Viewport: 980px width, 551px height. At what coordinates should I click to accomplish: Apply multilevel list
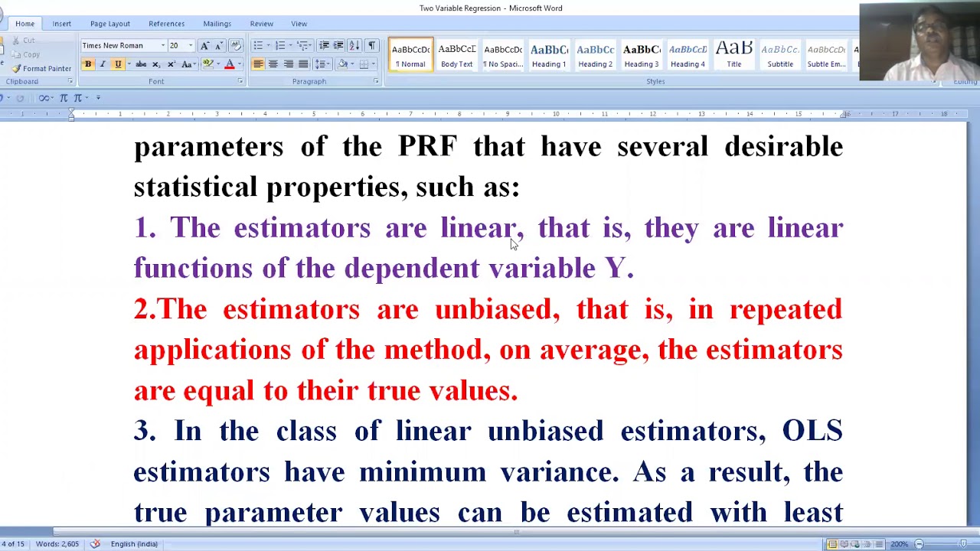click(x=303, y=46)
